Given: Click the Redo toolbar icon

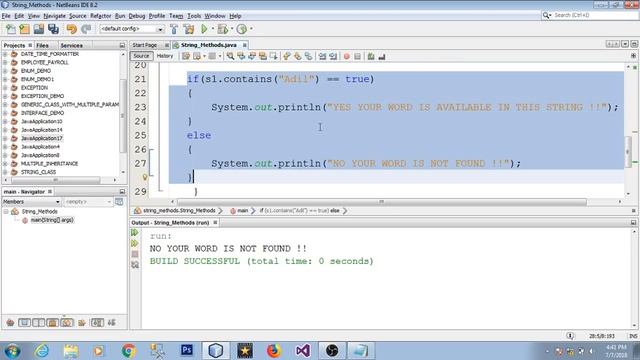Looking at the screenshot, I should (x=86, y=29).
